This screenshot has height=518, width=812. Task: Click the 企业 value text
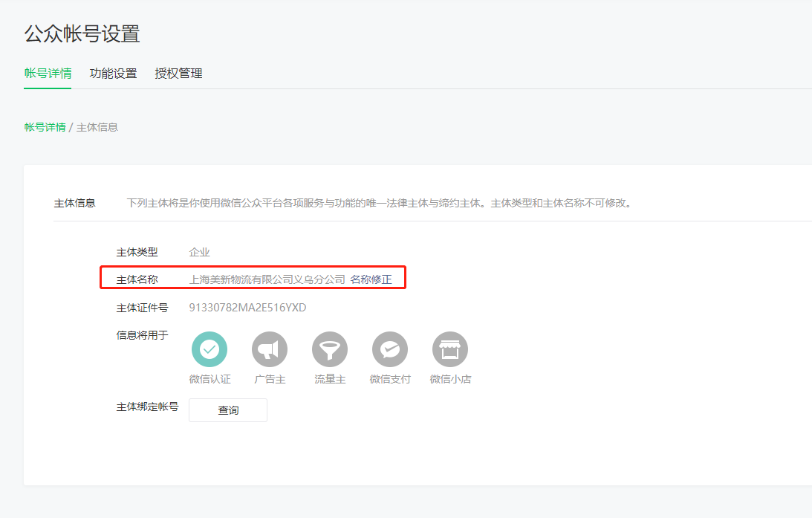pyautogui.click(x=199, y=252)
